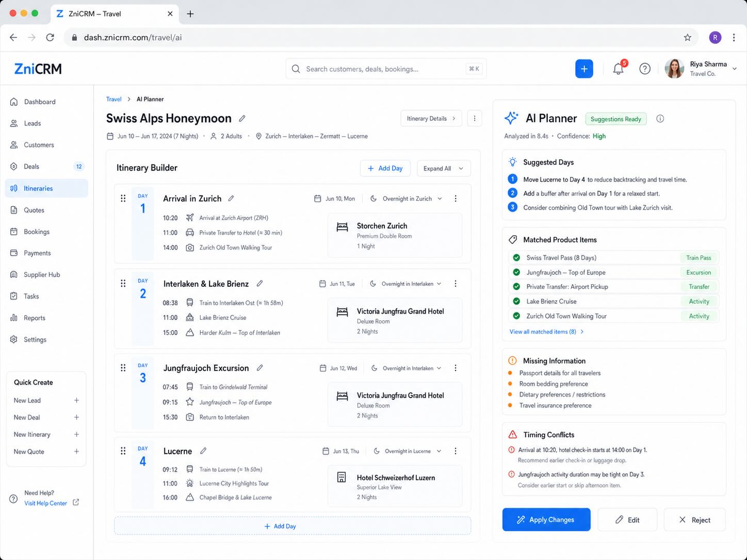The image size is (747, 560).
Task: Click the ZniCRM logo
Action: (x=38, y=69)
